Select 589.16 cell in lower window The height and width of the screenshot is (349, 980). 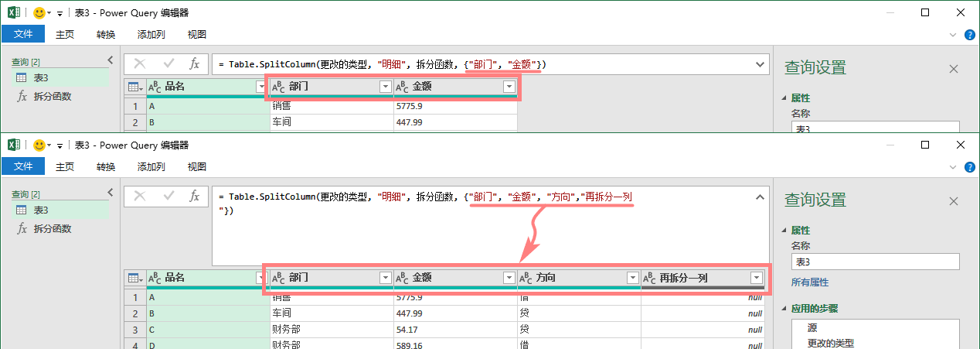click(455, 344)
